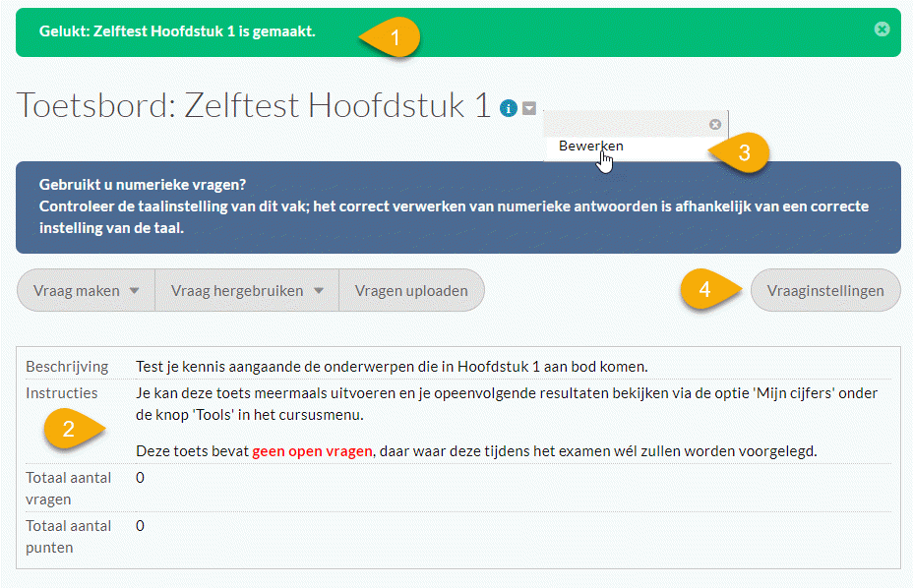Click the orange callout marker numbered 4
Image resolution: width=913 pixels, height=588 pixels.
coord(704,289)
